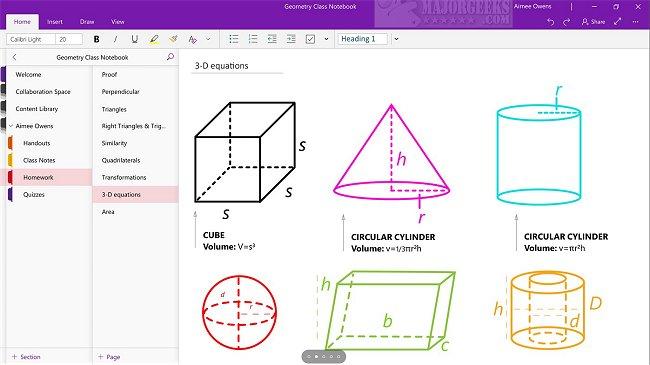This screenshot has width=650, height=365.
Task: Undo the last action
Action: click(551, 22)
